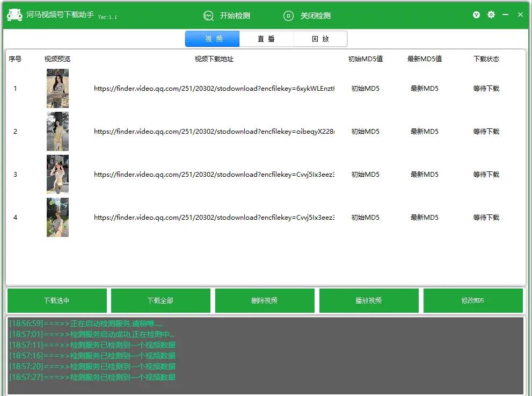The width and height of the screenshot is (532, 396).
Task: Close the downloader window
Action: [x=520, y=15]
